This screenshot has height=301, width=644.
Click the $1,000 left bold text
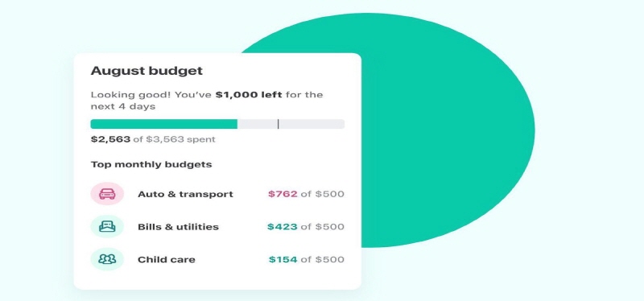point(249,95)
